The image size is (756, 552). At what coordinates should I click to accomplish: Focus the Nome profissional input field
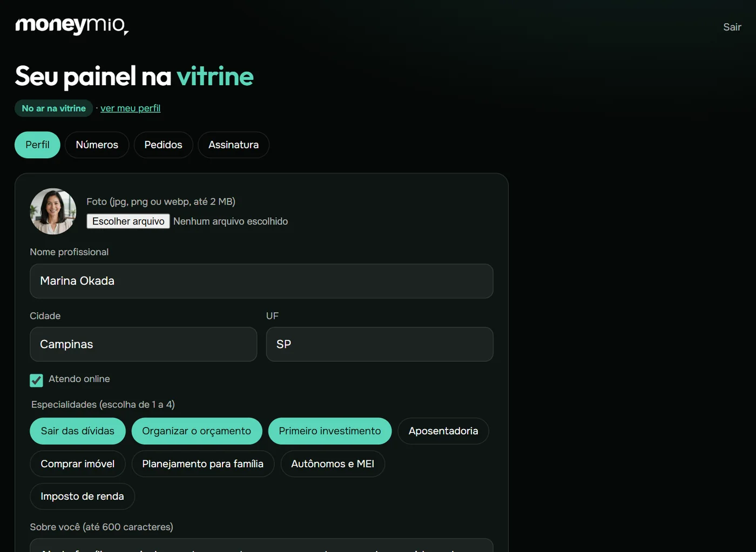point(261,281)
